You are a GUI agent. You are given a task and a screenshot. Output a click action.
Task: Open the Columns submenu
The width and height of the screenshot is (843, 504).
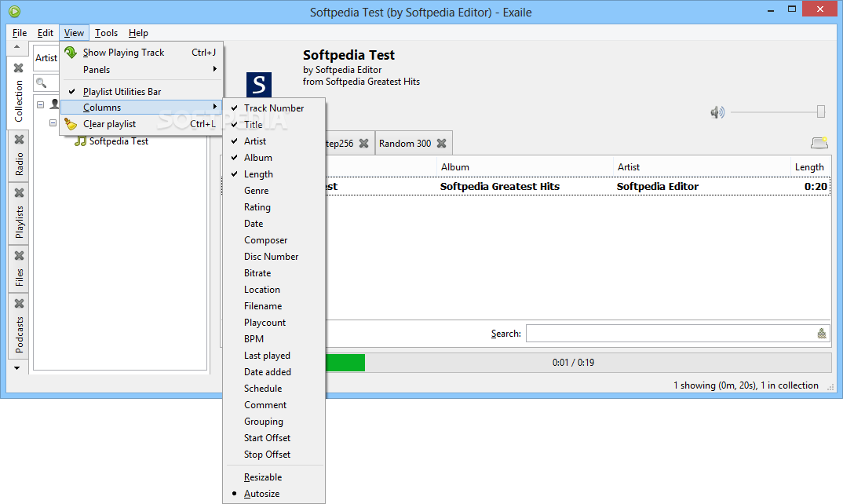pos(141,107)
